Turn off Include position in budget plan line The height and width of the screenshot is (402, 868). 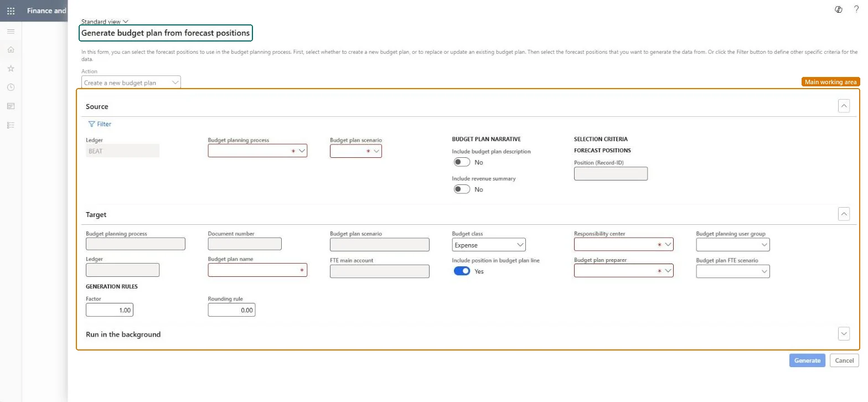(x=462, y=271)
